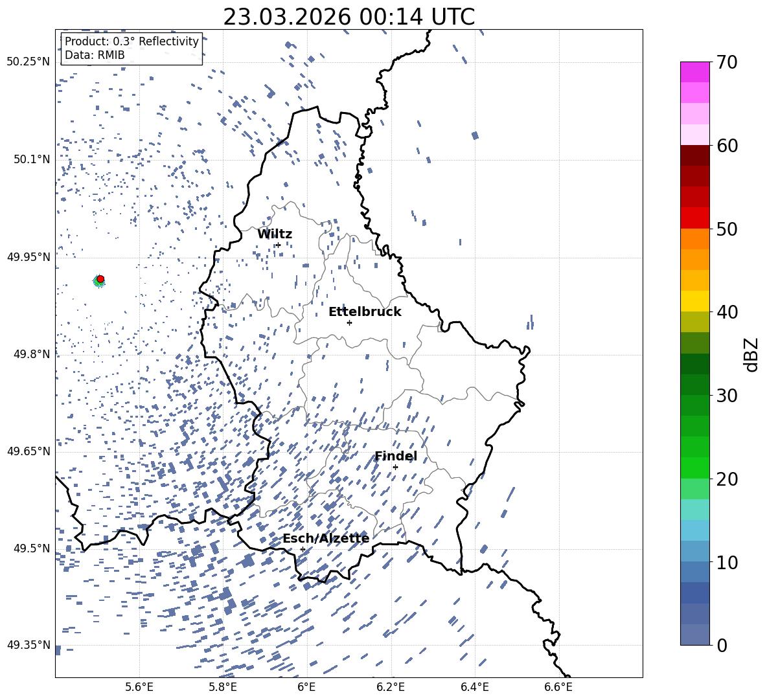This screenshot has width=767, height=700.
Task: Click the colorbar tick label 70
Action: tap(726, 63)
